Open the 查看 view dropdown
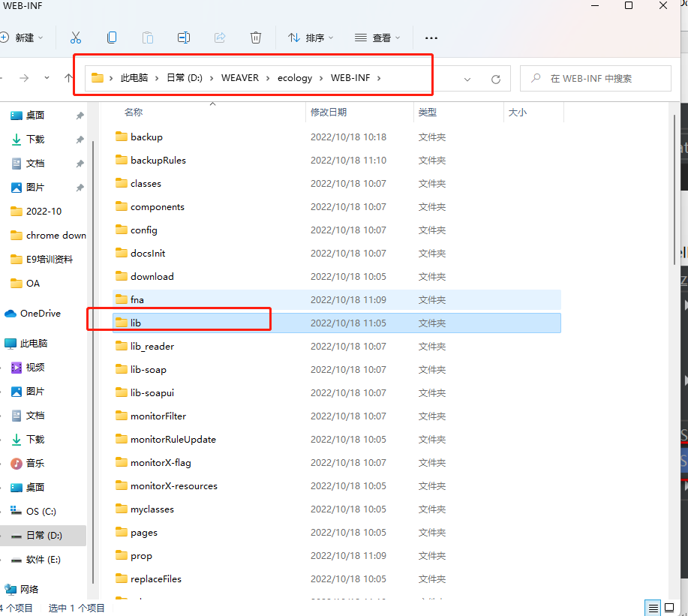The image size is (688, 616). (377, 38)
